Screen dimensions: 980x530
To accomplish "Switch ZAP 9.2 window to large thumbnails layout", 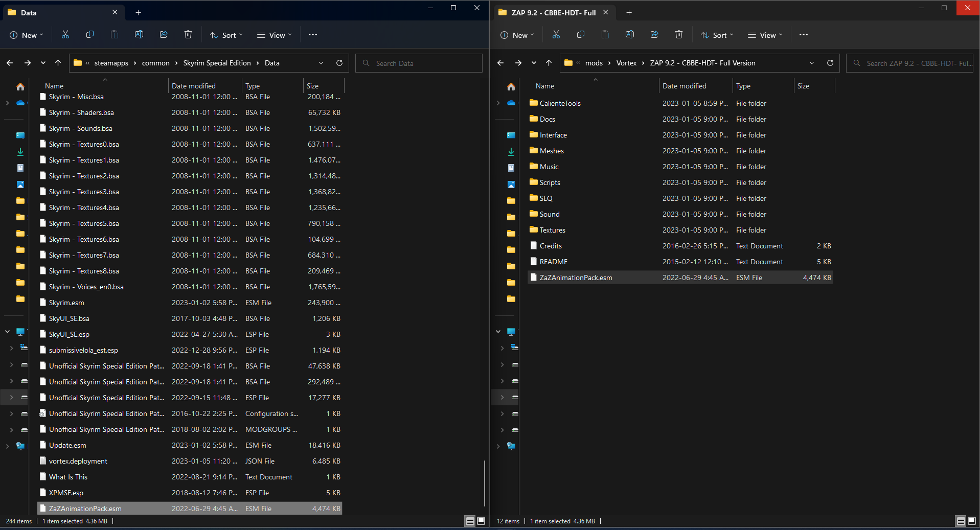I will [972, 521].
